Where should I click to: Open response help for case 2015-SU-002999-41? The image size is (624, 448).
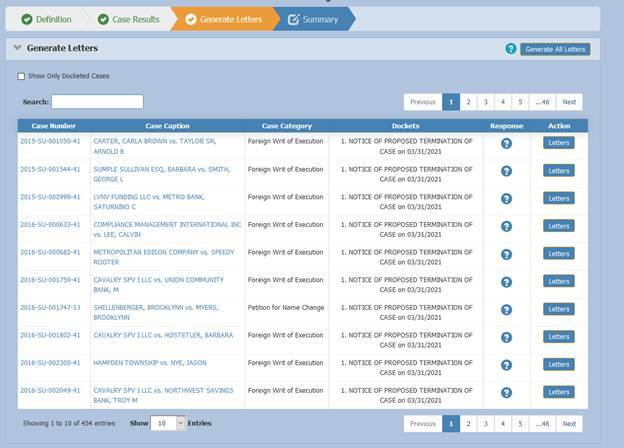(x=506, y=199)
